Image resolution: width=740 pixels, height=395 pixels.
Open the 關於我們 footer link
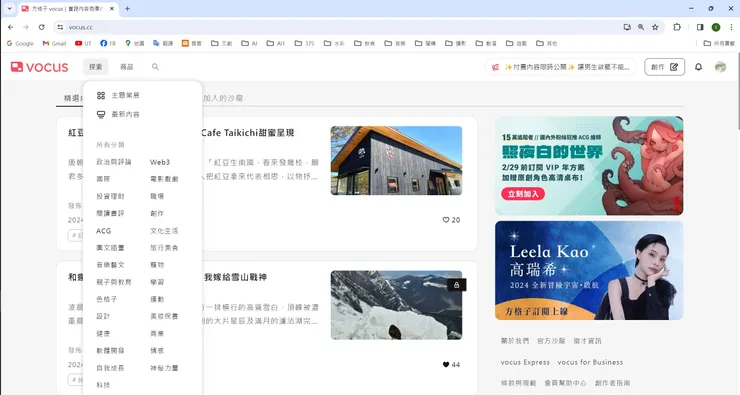515,341
